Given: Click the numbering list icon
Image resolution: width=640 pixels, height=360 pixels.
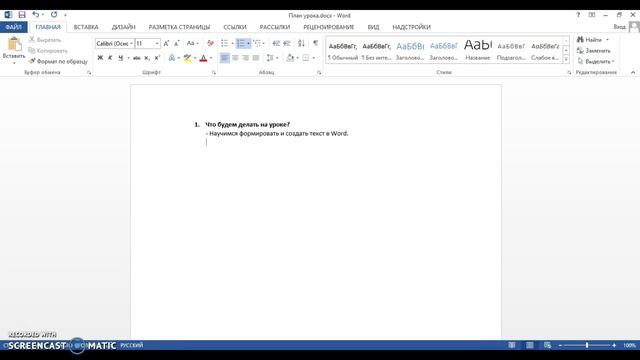Looking at the screenshot, I should pos(241,43).
